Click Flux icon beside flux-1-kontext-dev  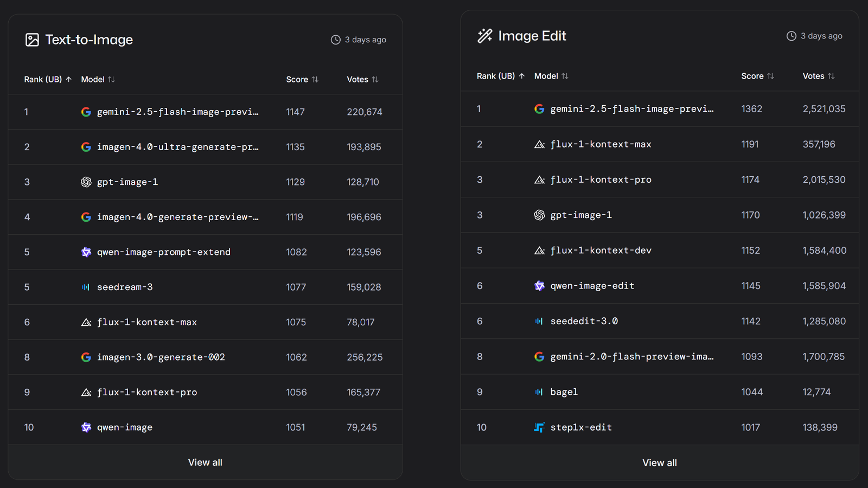[539, 251]
